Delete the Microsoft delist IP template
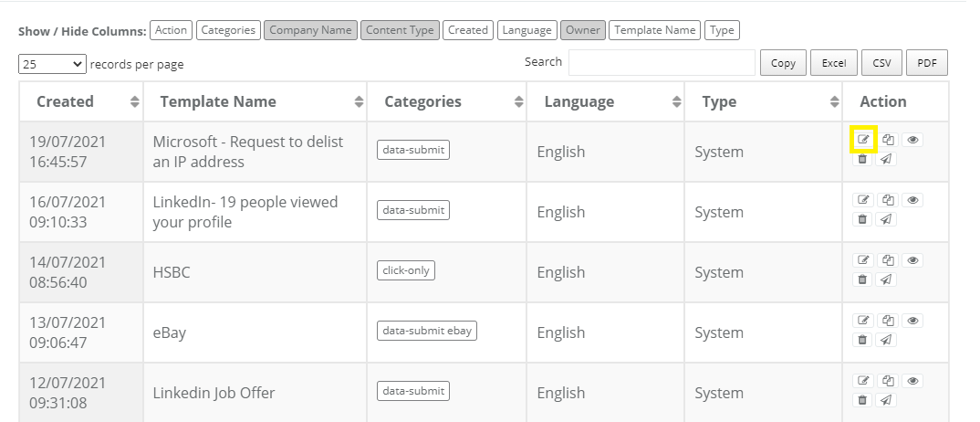 862,159
